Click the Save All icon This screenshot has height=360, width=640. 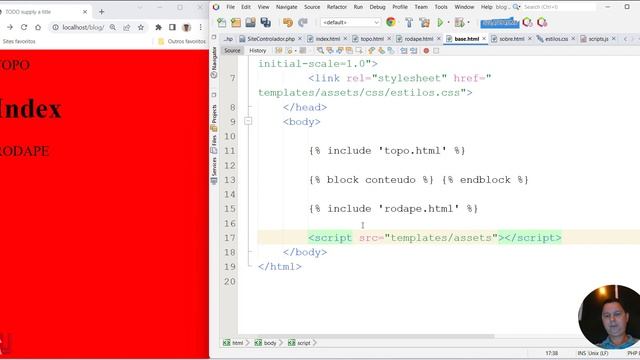(x=266, y=22)
